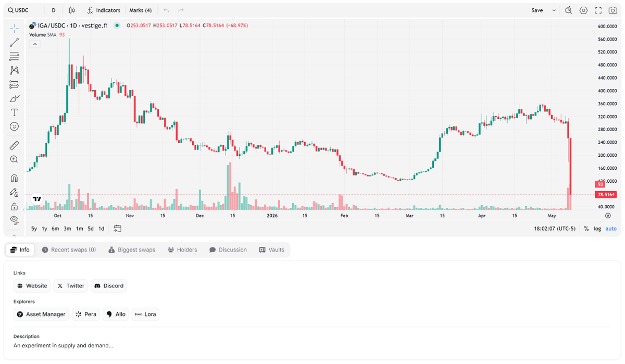Click the iGA/USDC symbol title in legend

(73, 25)
